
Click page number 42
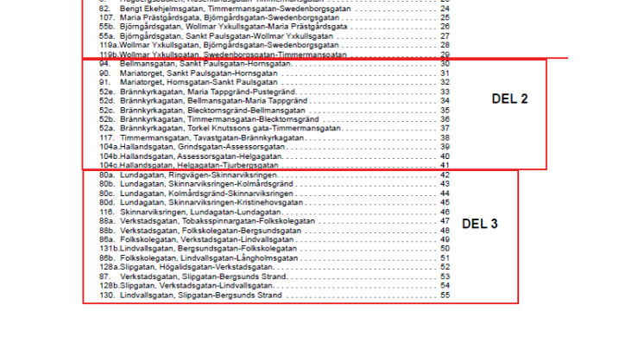click(445, 175)
